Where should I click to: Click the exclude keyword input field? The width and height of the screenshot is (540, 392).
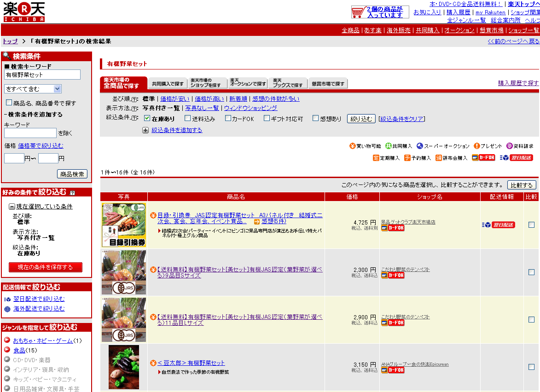click(30, 133)
